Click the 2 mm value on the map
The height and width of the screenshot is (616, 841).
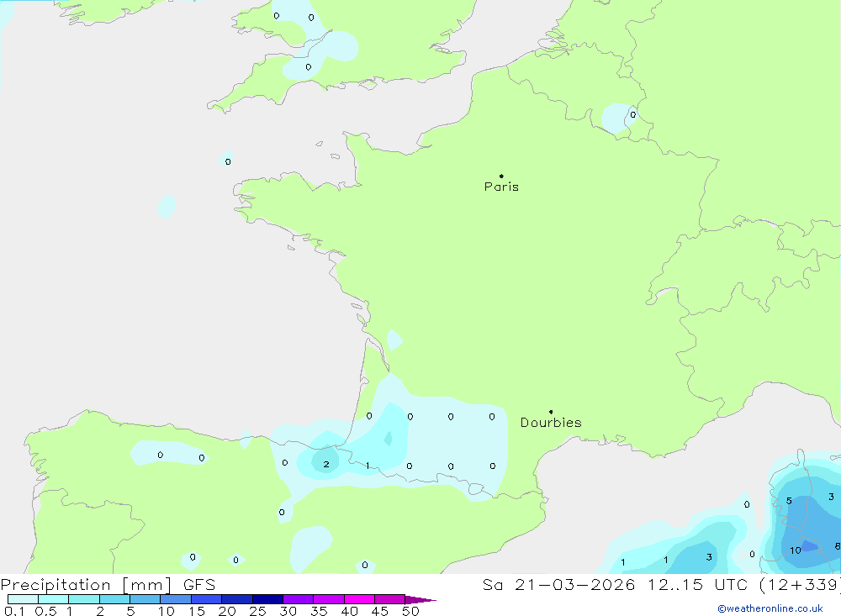tap(326, 464)
